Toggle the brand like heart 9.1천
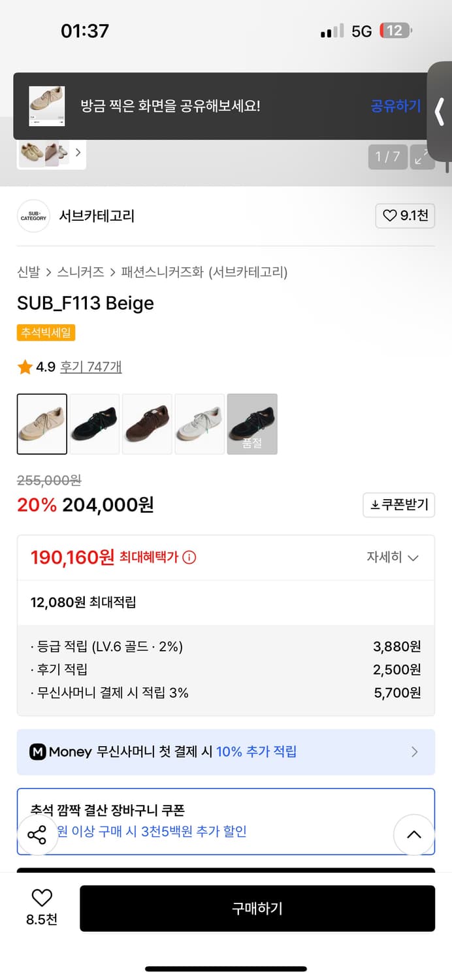Screen dimensions: 452x980 pyautogui.click(x=405, y=216)
